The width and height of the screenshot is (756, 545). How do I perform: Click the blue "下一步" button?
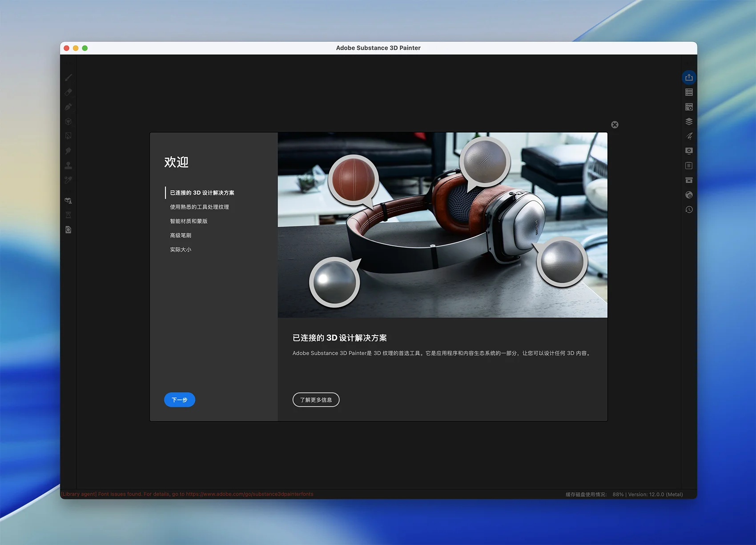[180, 400]
